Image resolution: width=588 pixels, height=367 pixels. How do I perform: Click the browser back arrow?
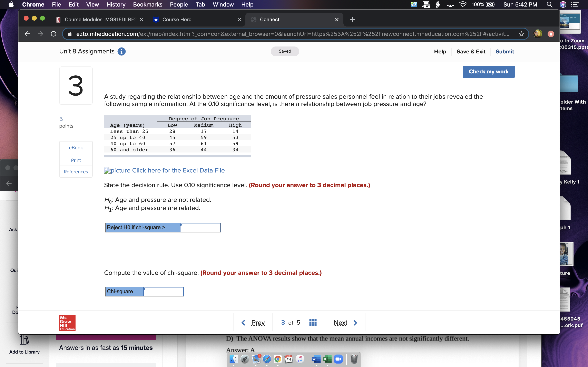[27, 34]
